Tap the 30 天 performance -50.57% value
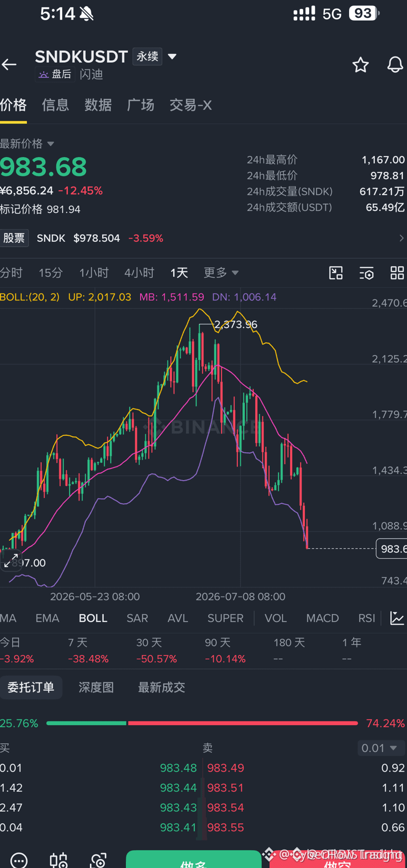 coord(156,659)
